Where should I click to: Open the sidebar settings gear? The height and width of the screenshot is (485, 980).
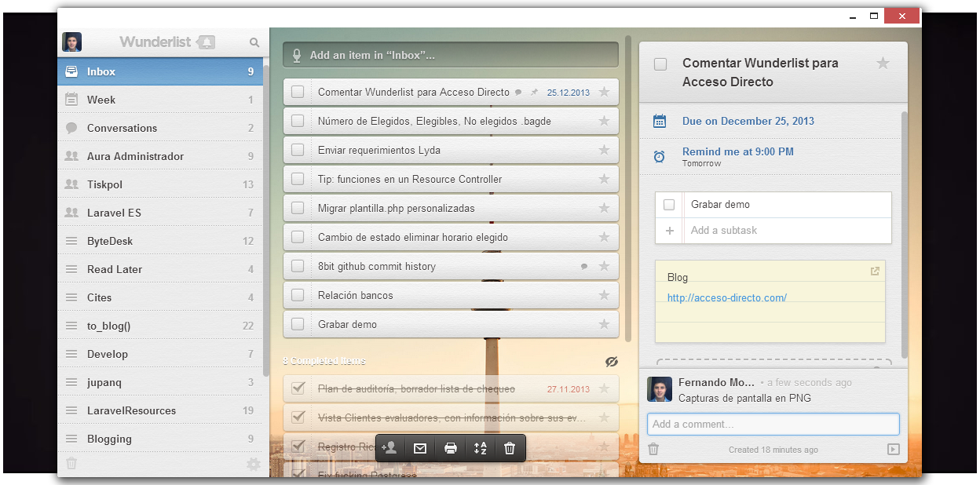(253, 465)
